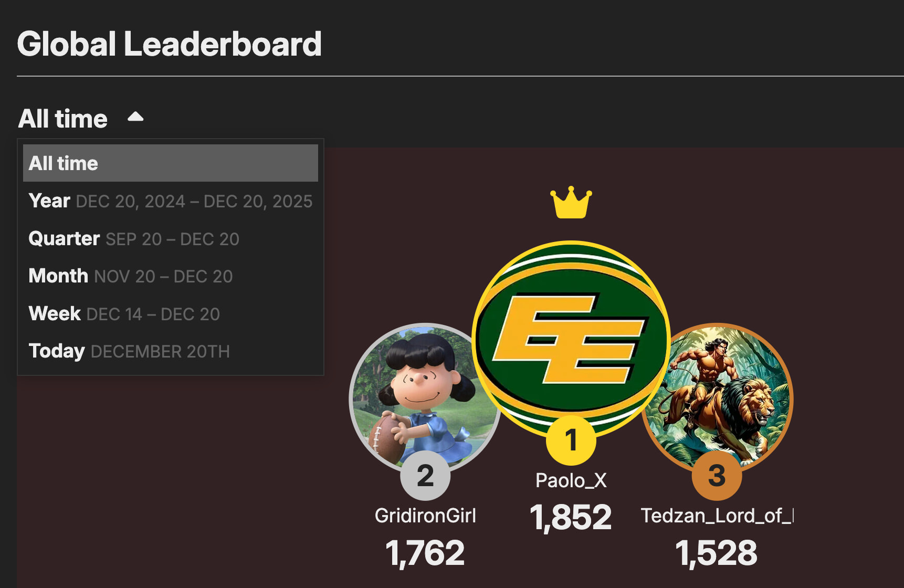Click Paolo_X's 1,852 score
Screen dimensions: 904x588
(571, 517)
